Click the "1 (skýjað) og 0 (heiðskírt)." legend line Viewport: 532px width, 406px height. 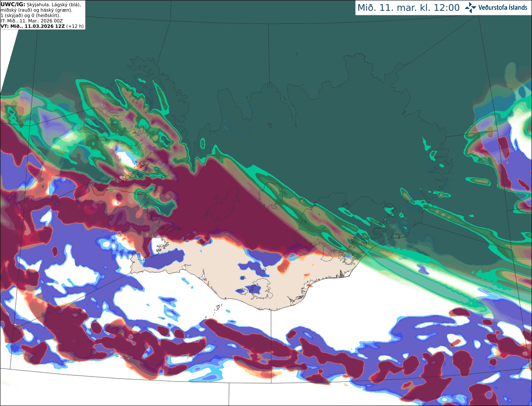click(30, 15)
